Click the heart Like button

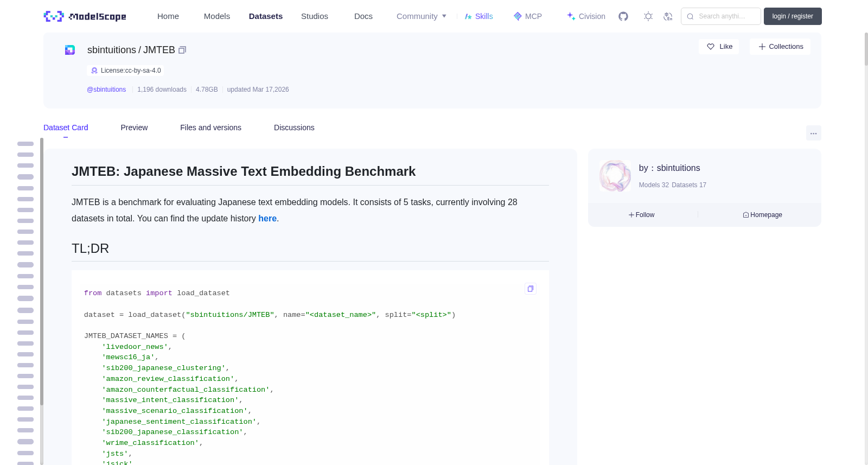coord(719,47)
